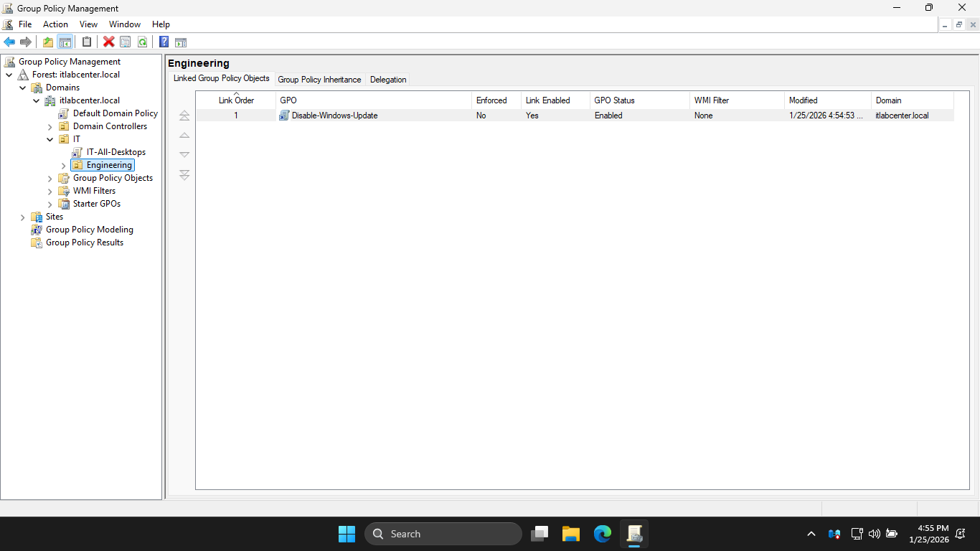Screen dimensions: 980x551
Task: Collapse the IT organizational unit node
Action: pyautogui.click(x=50, y=140)
